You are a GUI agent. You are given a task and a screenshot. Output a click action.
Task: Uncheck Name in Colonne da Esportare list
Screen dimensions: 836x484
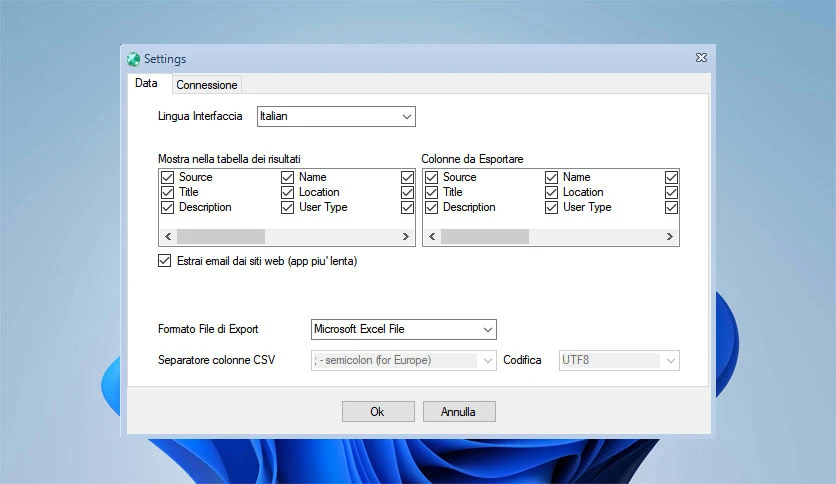point(551,177)
